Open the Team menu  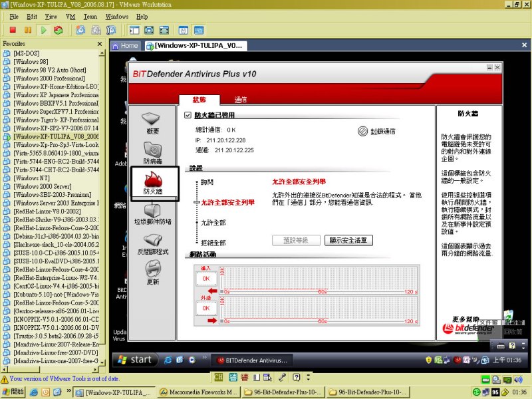[x=90, y=17]
